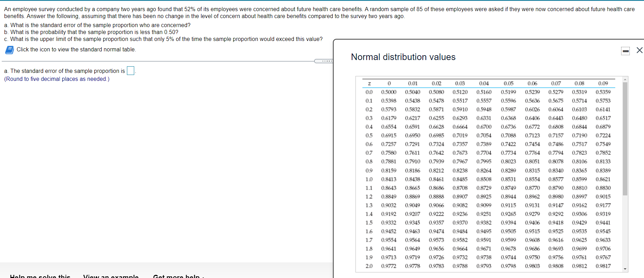This screenshot has width=644, height=278.
Task: Click the table value 0.6915
Action: pos(389,135)
